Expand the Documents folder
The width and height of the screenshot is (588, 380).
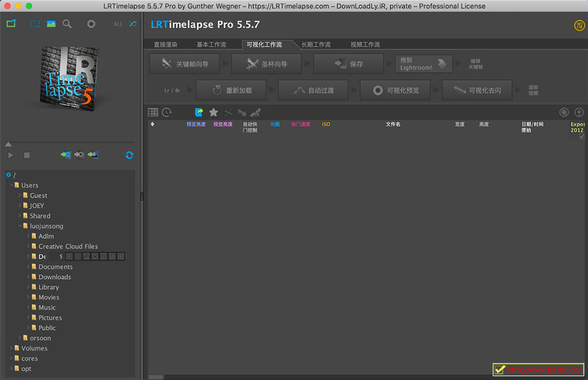coord(28,267)
